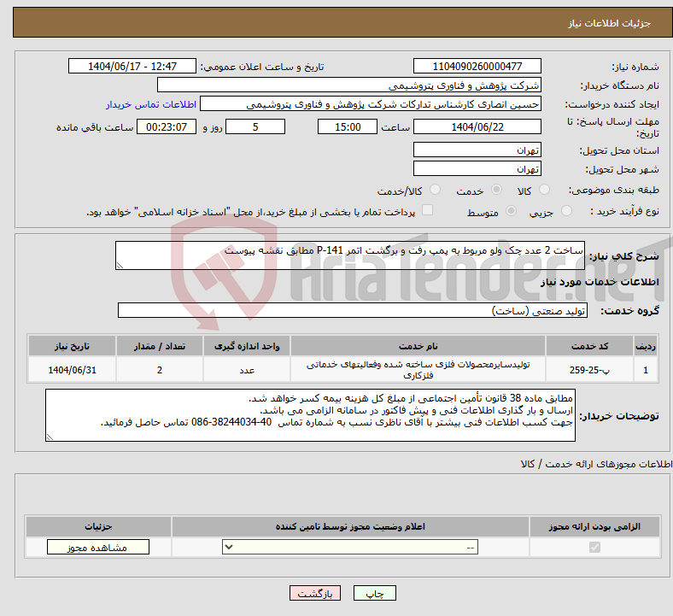Click the چاپ print button
The height and width of the screenshot is (616, 673).
click(x=375, y=593)
